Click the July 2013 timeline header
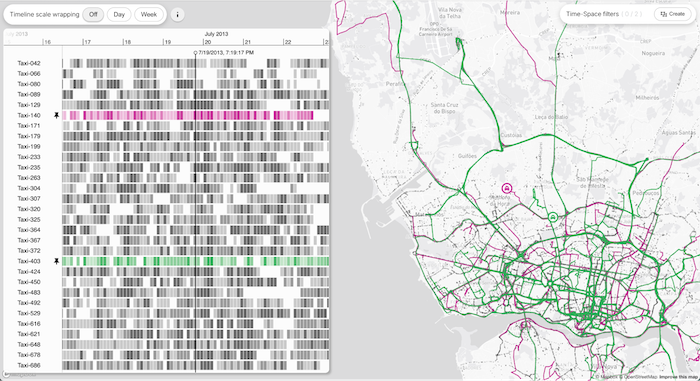Image resolution: width=700 pixels, height=381 pixels. pos(217,34)
